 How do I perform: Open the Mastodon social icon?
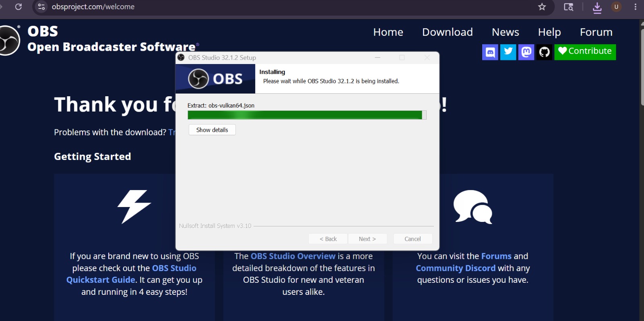pyautogui.click(x=526, y=52)
